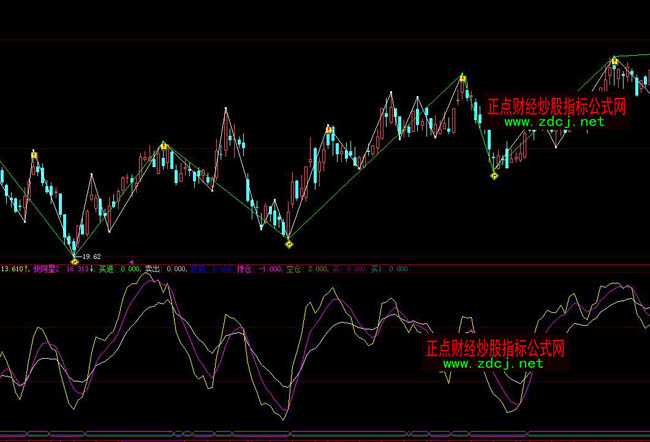
Task: Click the yellow marker on the peak left of the upper watermark
Action: click(x=462, y=77)
